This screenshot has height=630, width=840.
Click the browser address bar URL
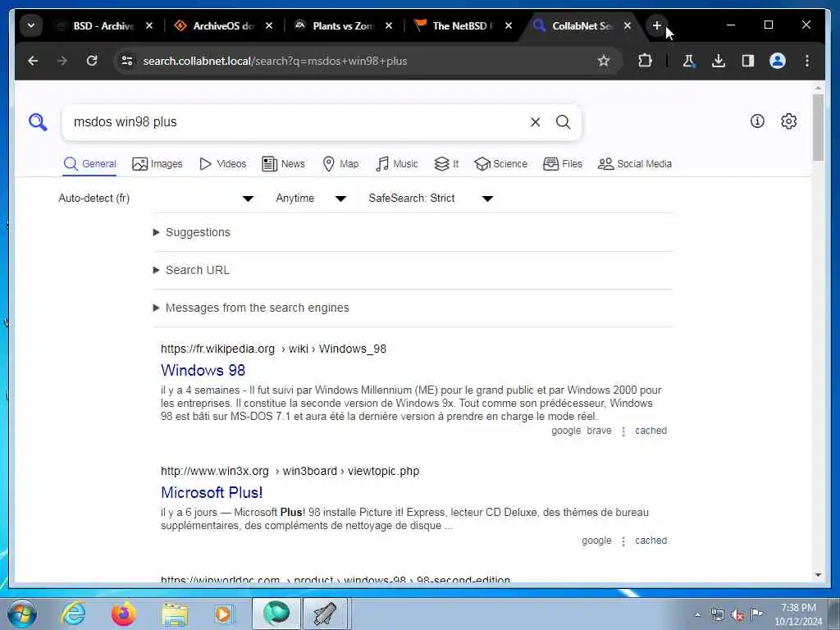pyautogui.click(x=275, y=61)
